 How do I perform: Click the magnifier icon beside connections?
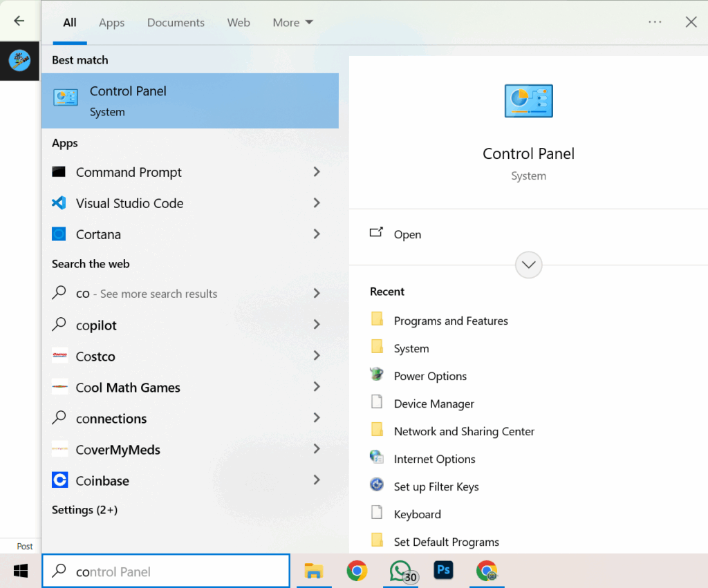pos(59,417)
